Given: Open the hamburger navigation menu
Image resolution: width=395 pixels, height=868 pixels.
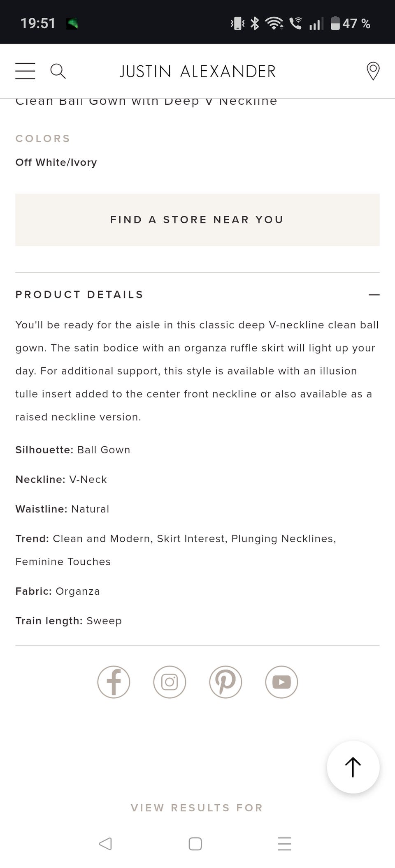Looking at the screenshot, I should coord(25,71).
